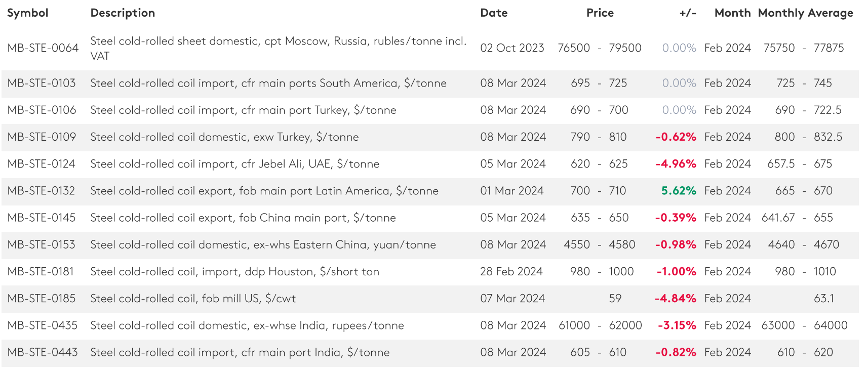
Task: Click the Symbol column header
Action: pyautogui.click(x=28, y=13)
